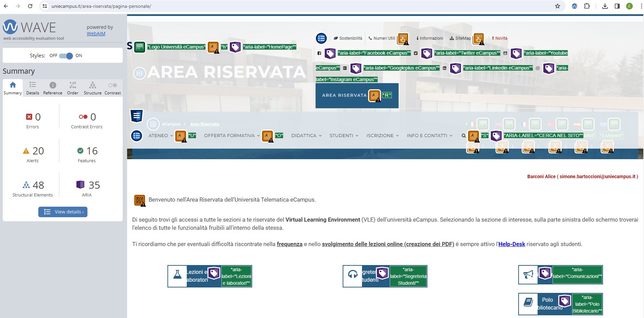Open the INFO E CONTATTI dropdown

point(429,135)
